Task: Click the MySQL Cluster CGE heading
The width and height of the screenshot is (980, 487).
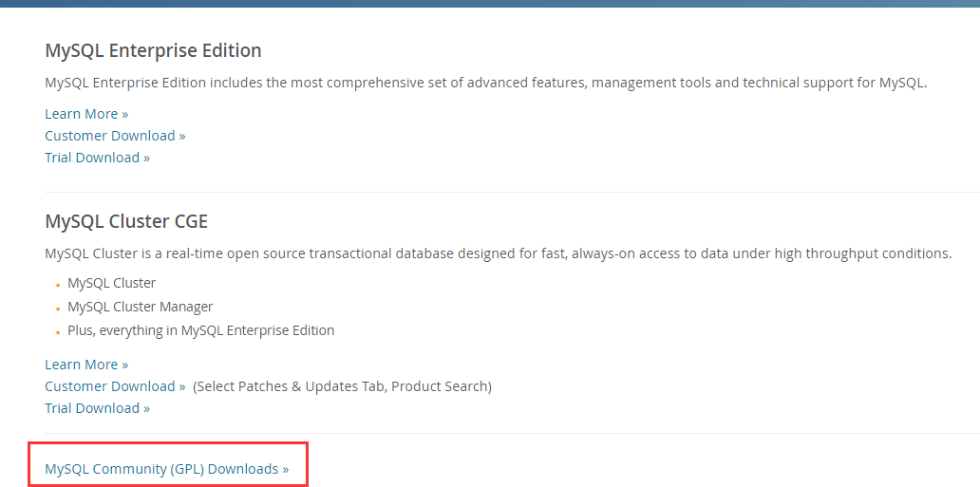Action: pos(126,222)
